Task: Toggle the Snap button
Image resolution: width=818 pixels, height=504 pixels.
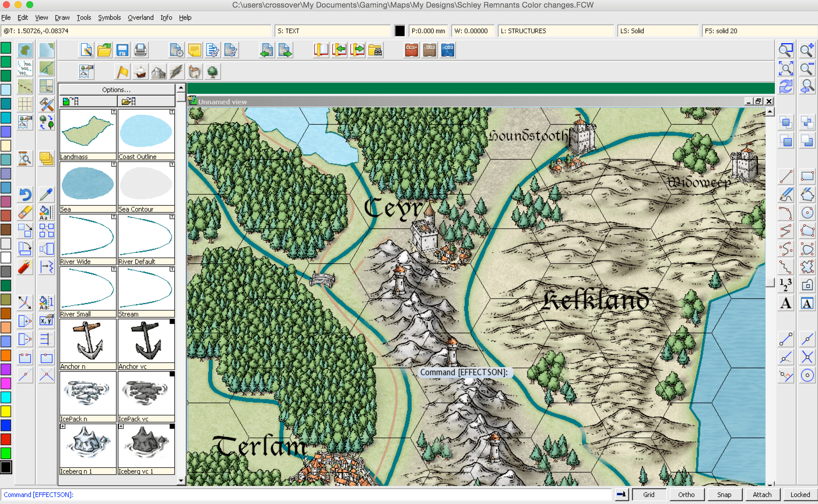Action: point(724,495)
